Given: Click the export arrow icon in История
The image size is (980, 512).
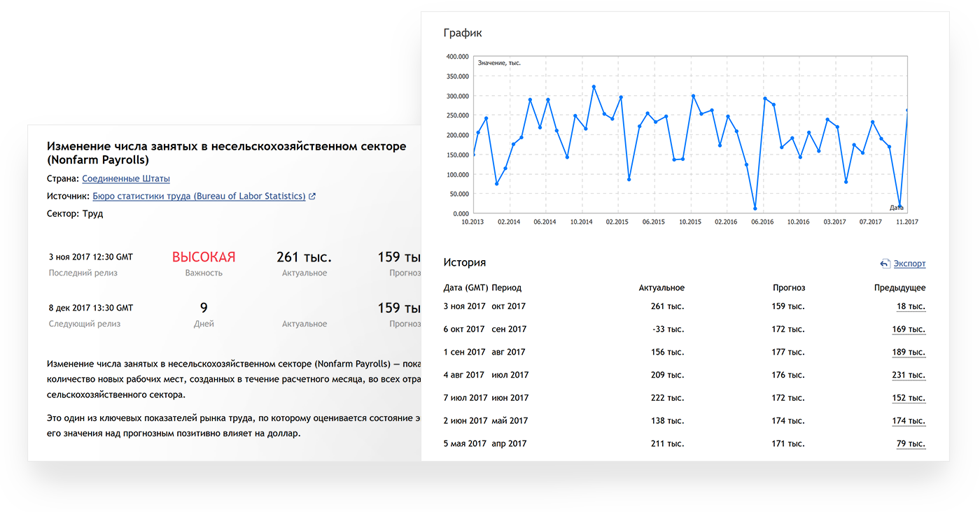Looking at the screenshot, I should (885, 264).
